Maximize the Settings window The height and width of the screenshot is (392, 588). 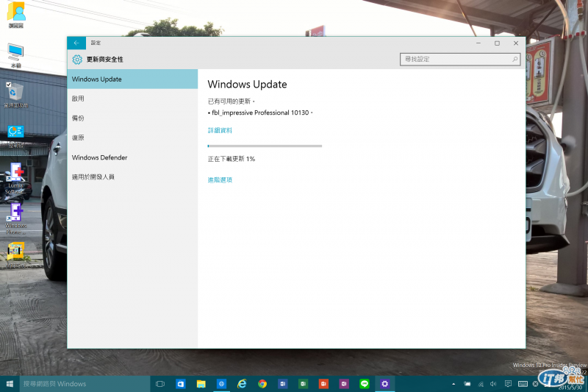point(498,43)
